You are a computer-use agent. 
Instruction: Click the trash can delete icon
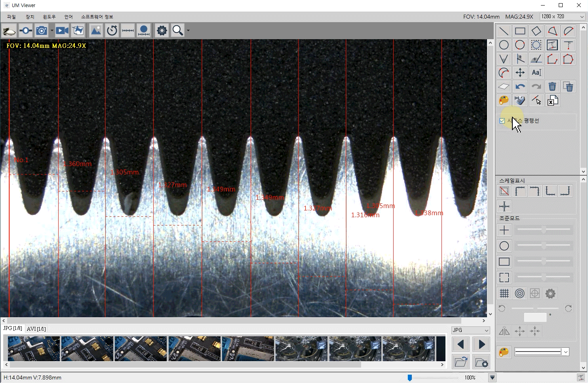552,87
